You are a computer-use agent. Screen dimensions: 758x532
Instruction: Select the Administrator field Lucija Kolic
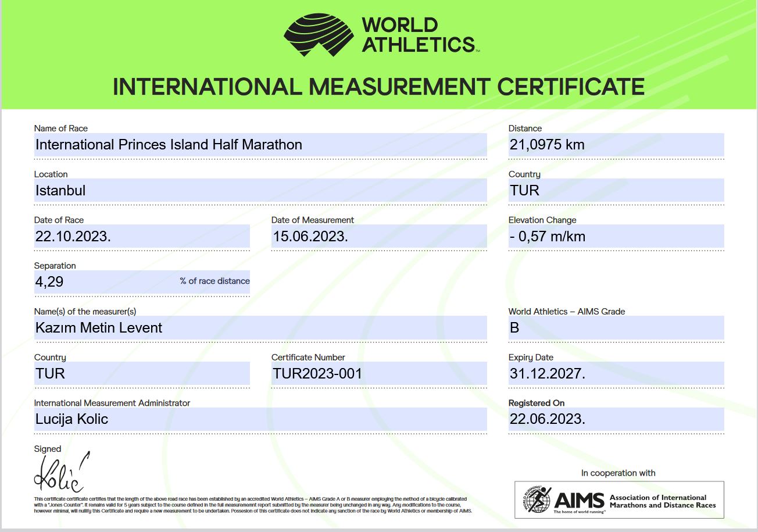tap(260, 419)
